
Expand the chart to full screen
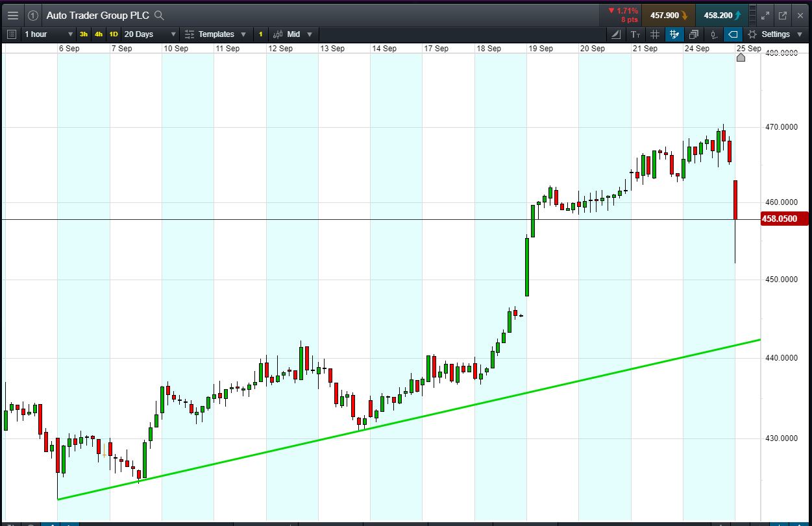tap(765, 15)
